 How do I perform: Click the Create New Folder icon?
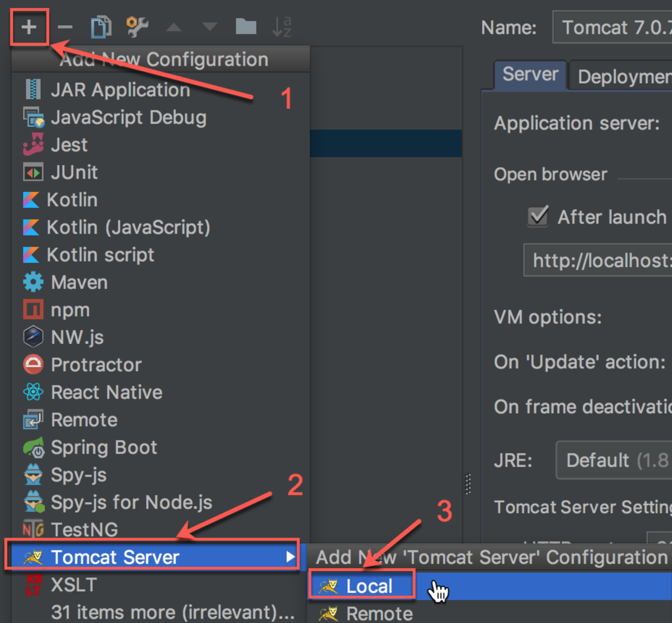(246, 27)
